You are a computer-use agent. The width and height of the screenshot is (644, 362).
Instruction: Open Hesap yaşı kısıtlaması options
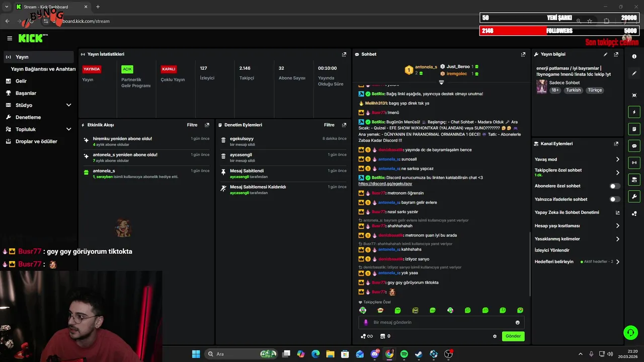[x=618, y=226]
